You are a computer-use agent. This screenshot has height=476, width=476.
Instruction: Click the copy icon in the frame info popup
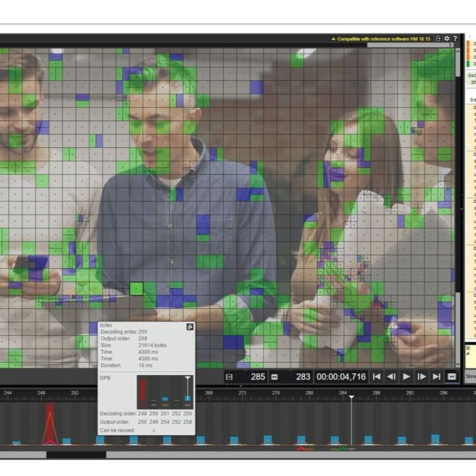tap(189, 327)
